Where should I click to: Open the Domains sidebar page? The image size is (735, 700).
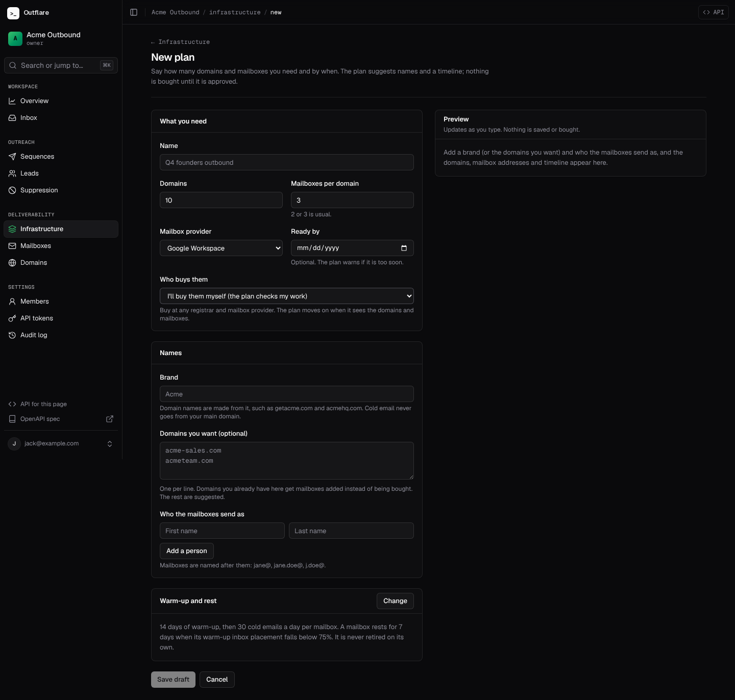click(61, 263)
